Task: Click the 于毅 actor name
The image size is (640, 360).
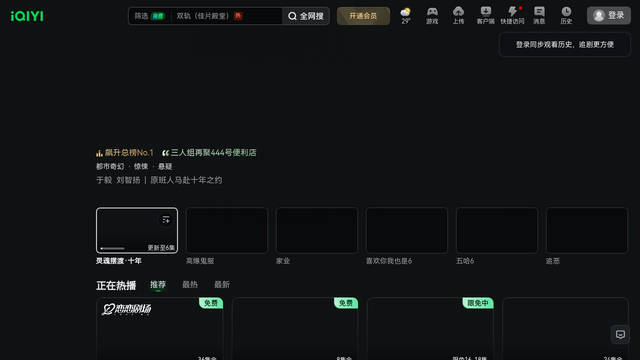Action: (104, 180)
